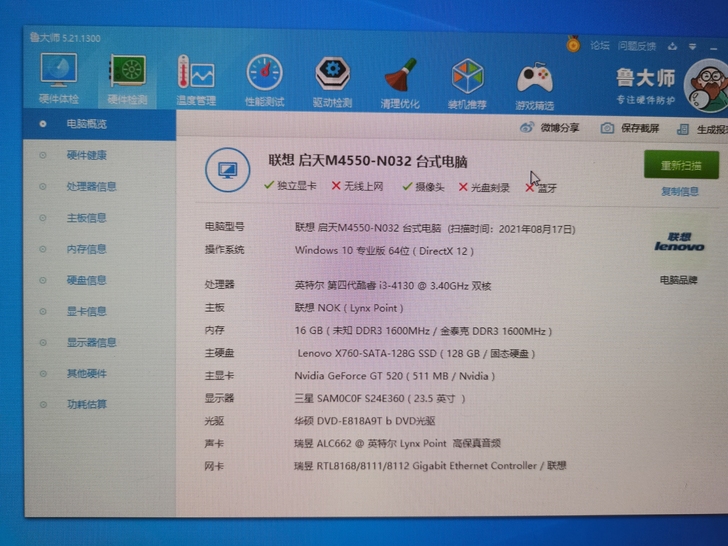Click the 无线上网 status indicator
Screen dimensions: 728x546
(358, 186)
